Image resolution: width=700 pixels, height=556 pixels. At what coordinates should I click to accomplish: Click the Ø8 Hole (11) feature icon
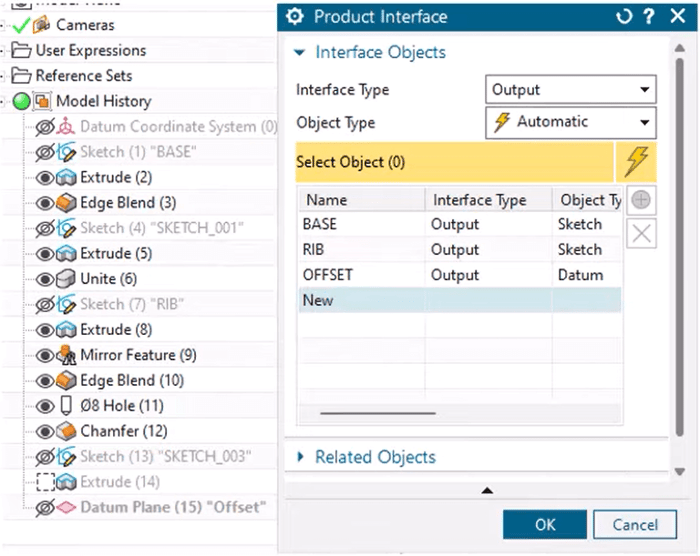[66, 406]
